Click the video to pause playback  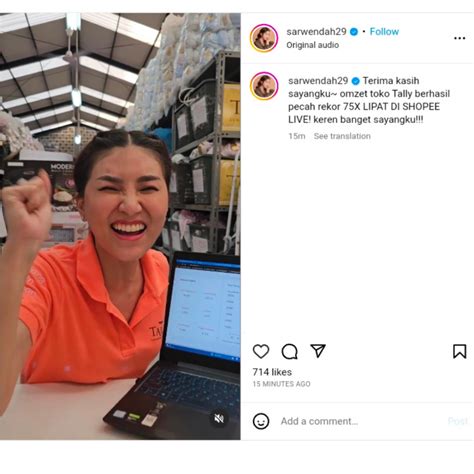point(120,226)
